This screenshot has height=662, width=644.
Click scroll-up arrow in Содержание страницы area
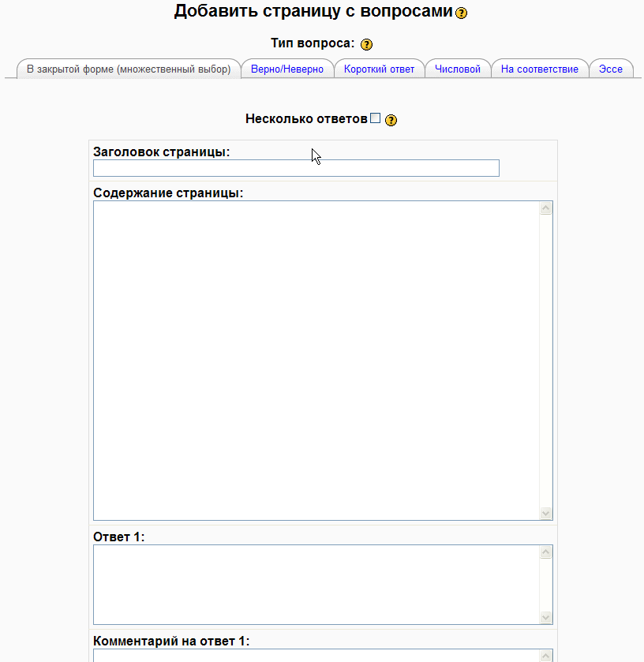546,208
